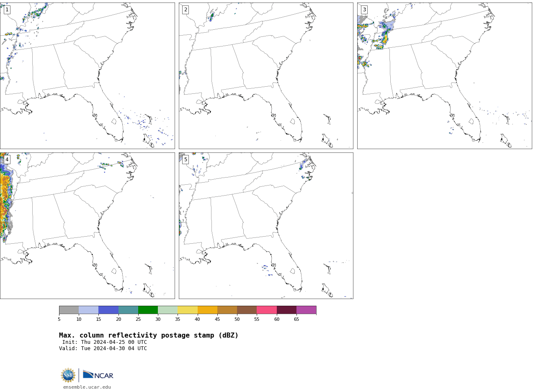Open ensemble member 5 map panel

click(266, 226)
